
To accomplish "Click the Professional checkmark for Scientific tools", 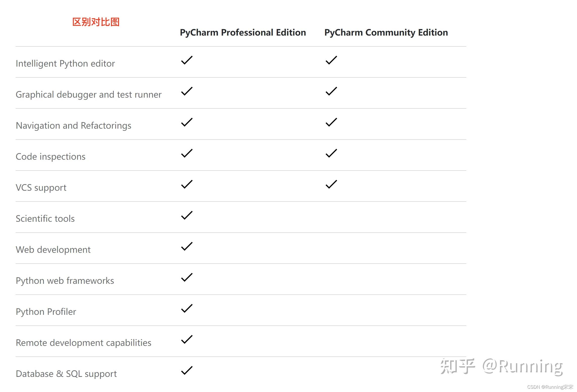I will (x=187, y=215).
